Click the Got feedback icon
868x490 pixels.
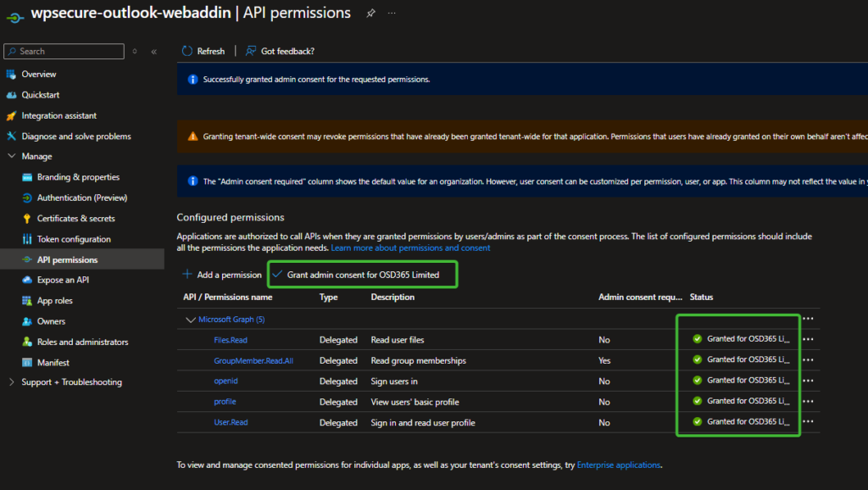pos(251,51)
